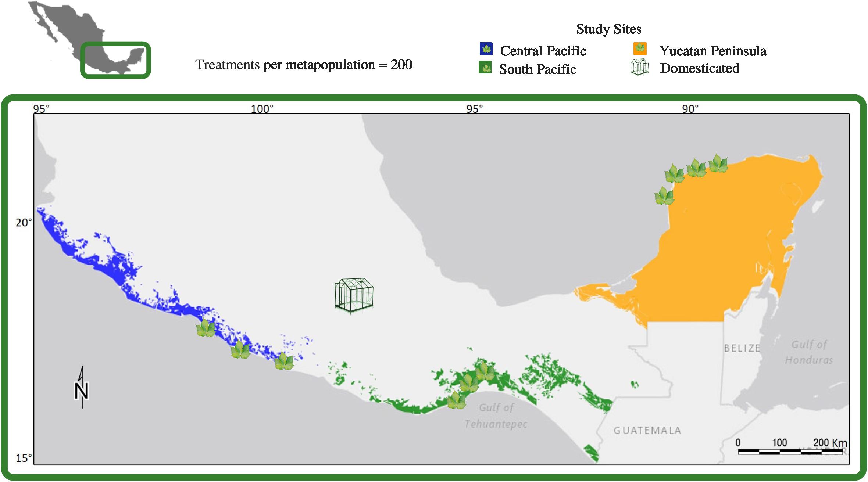Click the Central Pacific blue legend swatch
The image size is (868, 482).
tap(486, 49)
